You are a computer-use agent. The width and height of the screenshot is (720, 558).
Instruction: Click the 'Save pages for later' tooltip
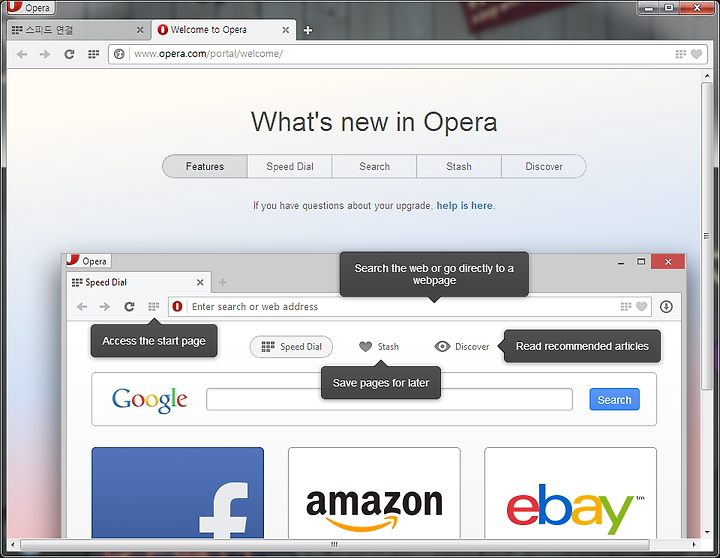[381, 383]
